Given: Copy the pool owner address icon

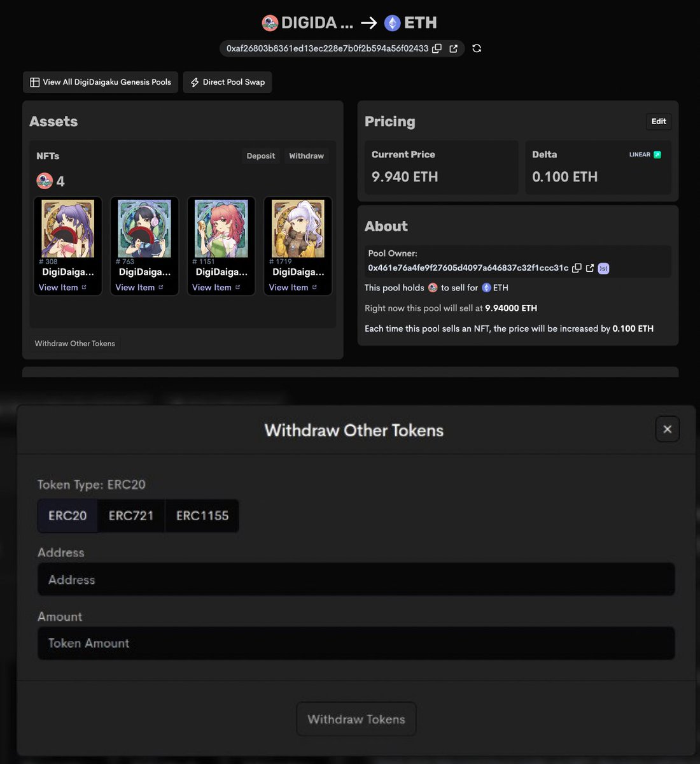Looking at the screenshot, I should coord(577,268).
